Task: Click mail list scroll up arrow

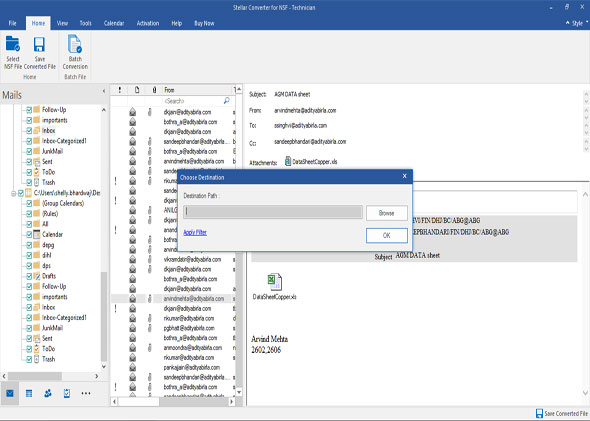Action: [x=239, y=90]
